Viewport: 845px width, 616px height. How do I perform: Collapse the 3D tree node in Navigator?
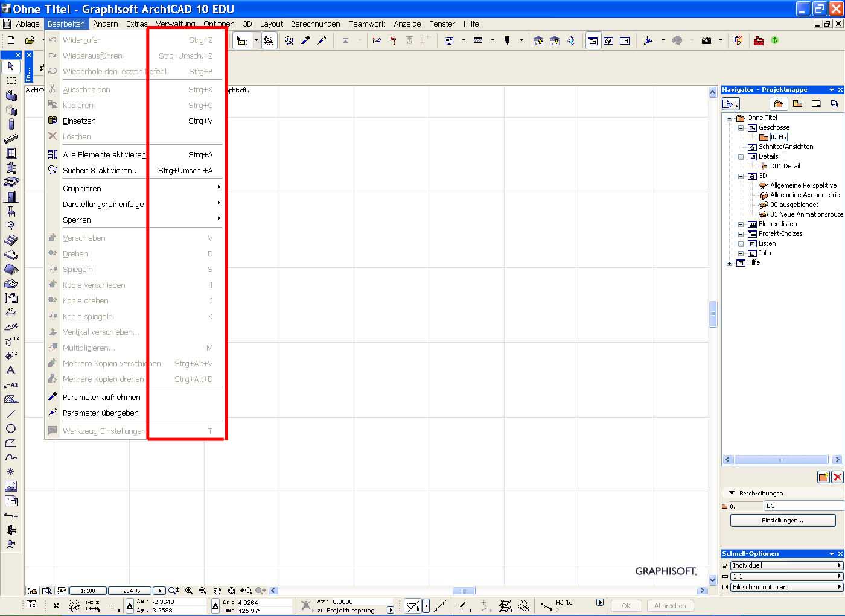(x=741, y=176)
